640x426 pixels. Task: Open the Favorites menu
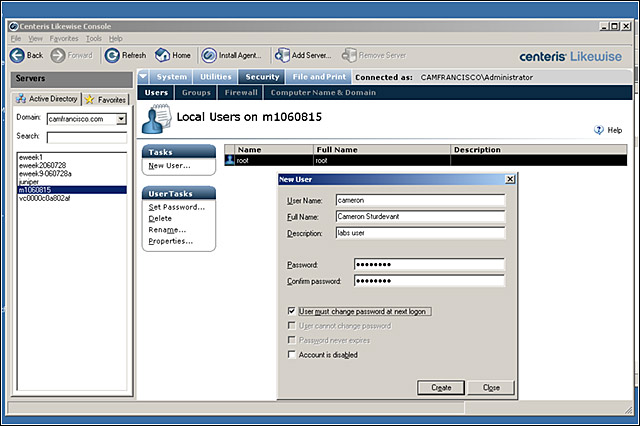click(x=64, y=38)
